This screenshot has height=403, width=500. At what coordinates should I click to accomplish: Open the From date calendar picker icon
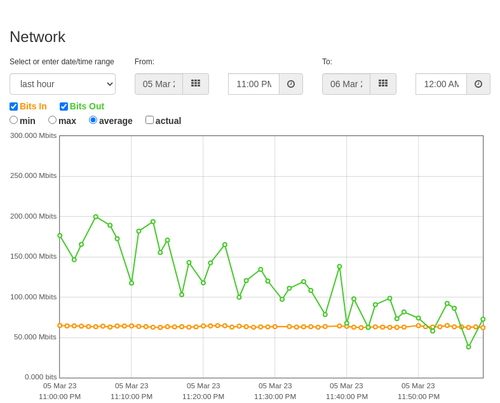coord(196,84)
